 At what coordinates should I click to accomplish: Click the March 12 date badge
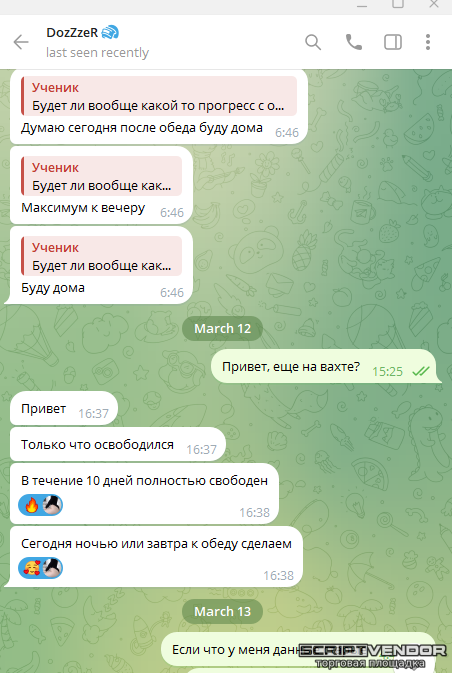pyautogui.click(x=222, y=328)
